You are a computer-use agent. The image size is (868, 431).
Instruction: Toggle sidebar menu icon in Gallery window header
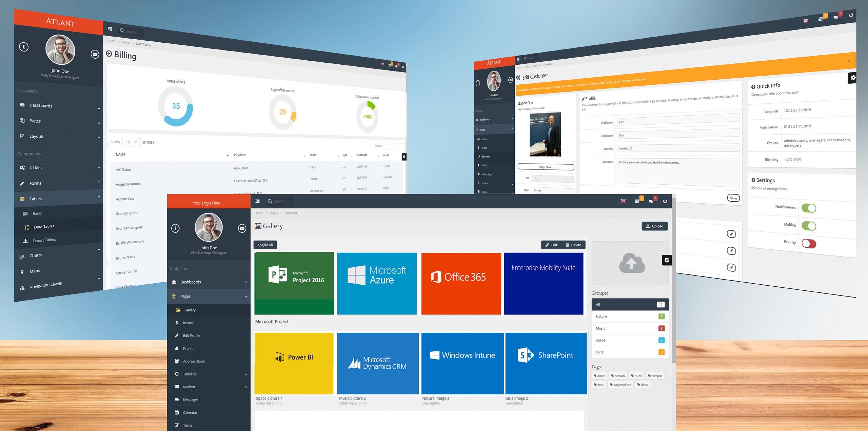(257, 201)
